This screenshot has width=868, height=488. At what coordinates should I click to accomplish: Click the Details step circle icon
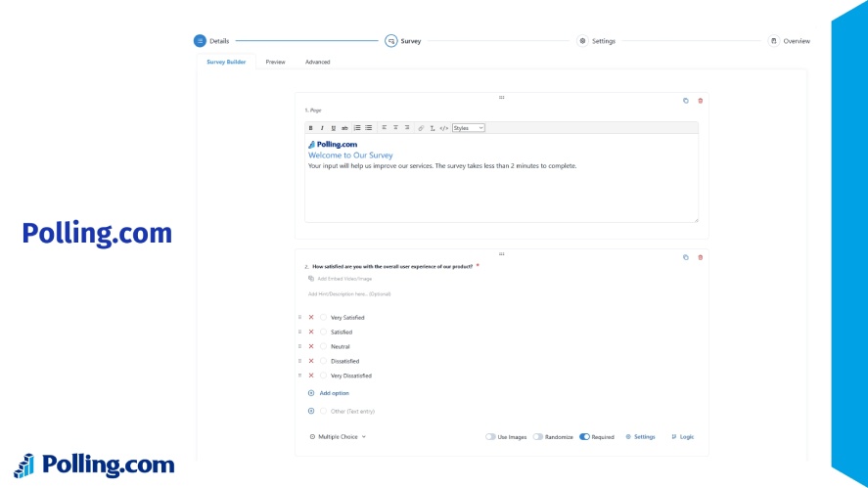(x=200, y=41)
